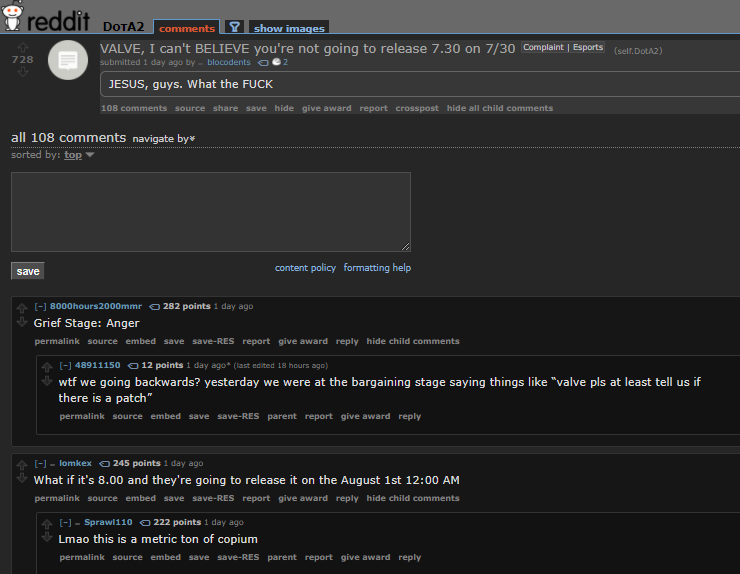
Task: Open the formatting help link
Action: [377, 268]
